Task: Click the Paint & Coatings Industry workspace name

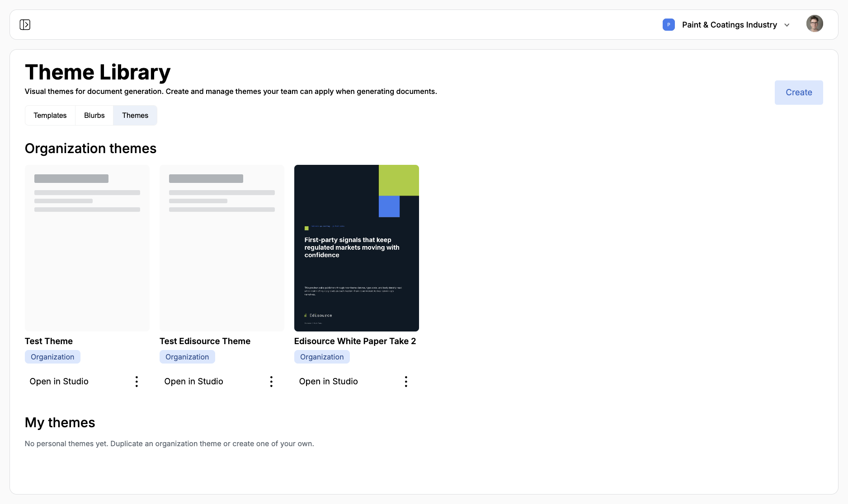Action: tap(730, 25)
